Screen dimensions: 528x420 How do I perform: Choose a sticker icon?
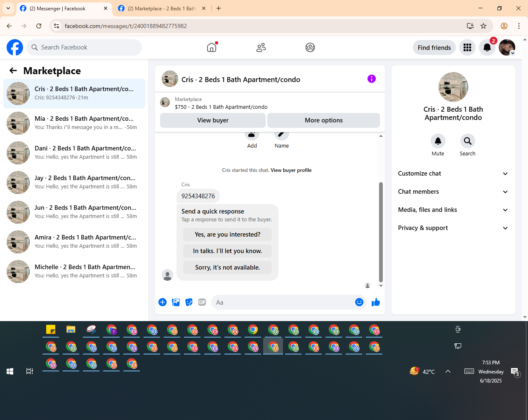click(189, 302)
